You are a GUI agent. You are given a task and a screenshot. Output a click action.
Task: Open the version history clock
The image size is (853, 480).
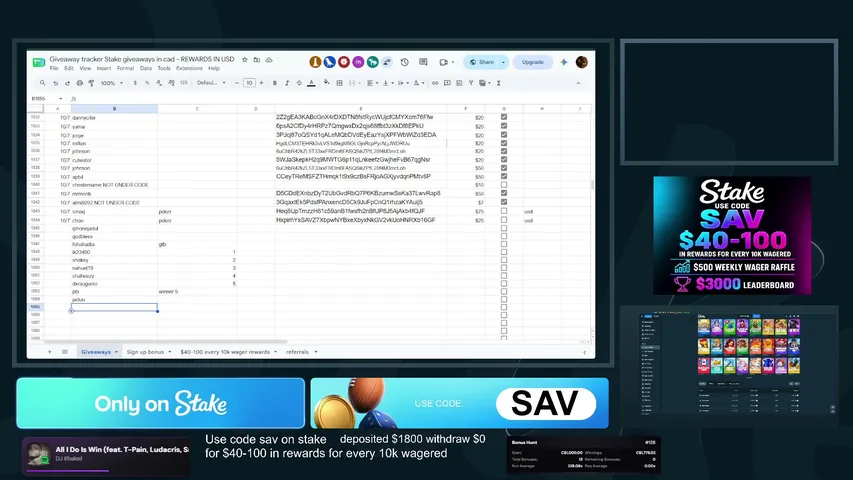(404, 62)
